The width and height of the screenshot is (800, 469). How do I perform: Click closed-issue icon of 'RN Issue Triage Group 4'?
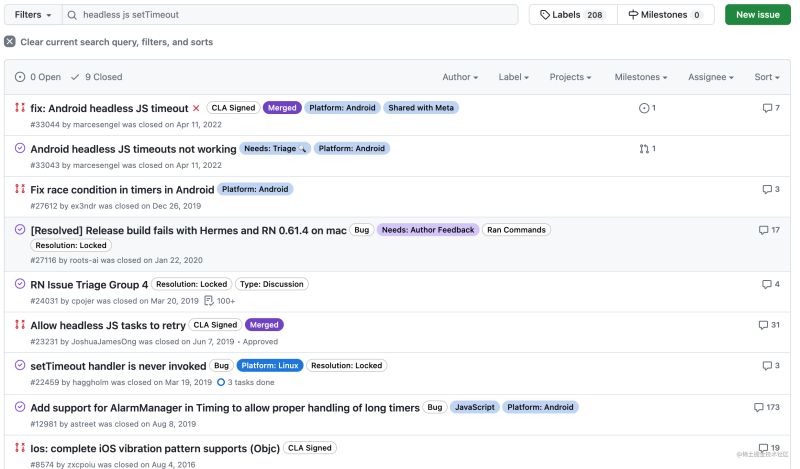pos(20,284)
